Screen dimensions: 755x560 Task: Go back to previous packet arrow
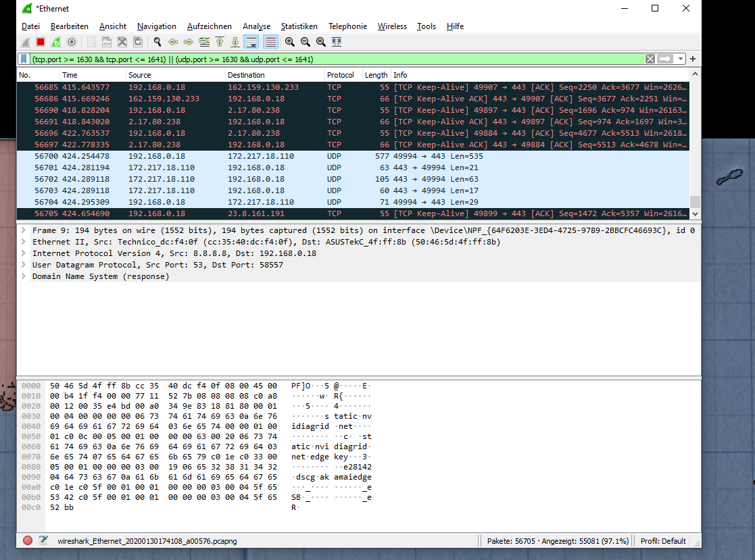[x=173, y=43]
